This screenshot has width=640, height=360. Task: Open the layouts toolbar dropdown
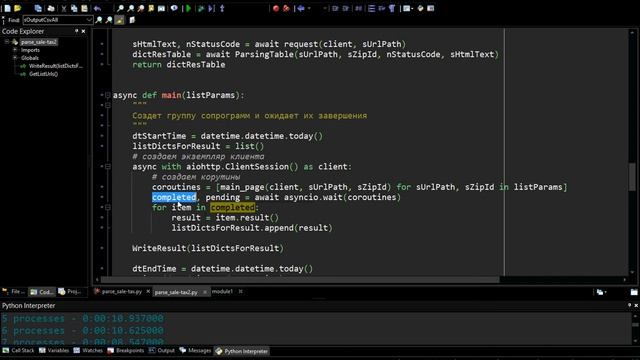pos(413,8)
